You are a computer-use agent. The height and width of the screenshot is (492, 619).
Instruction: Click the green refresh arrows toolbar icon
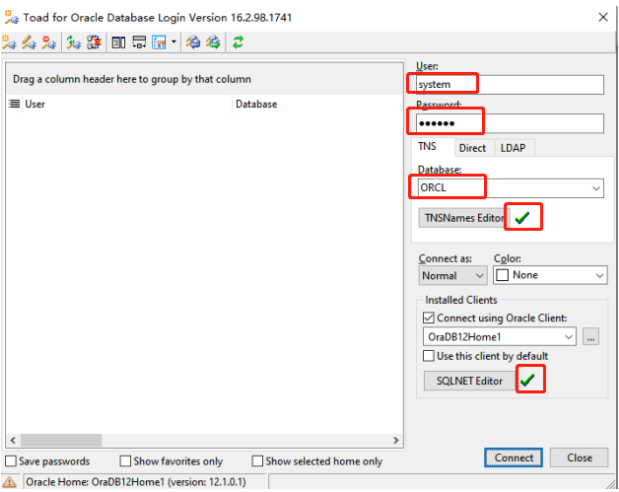(x=238, y=42)
